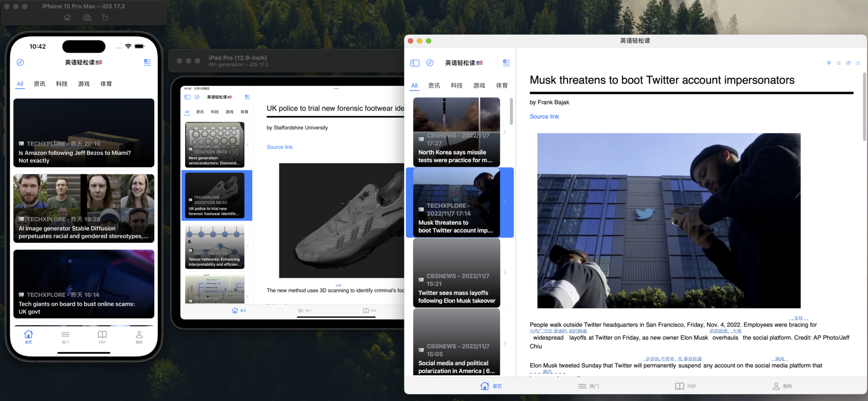Take a screenshot in iPhone simulator toolbar

click(87, 18)
